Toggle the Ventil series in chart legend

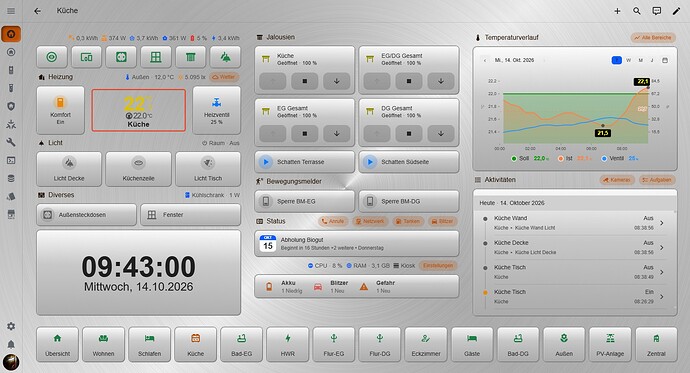[620, 158]
